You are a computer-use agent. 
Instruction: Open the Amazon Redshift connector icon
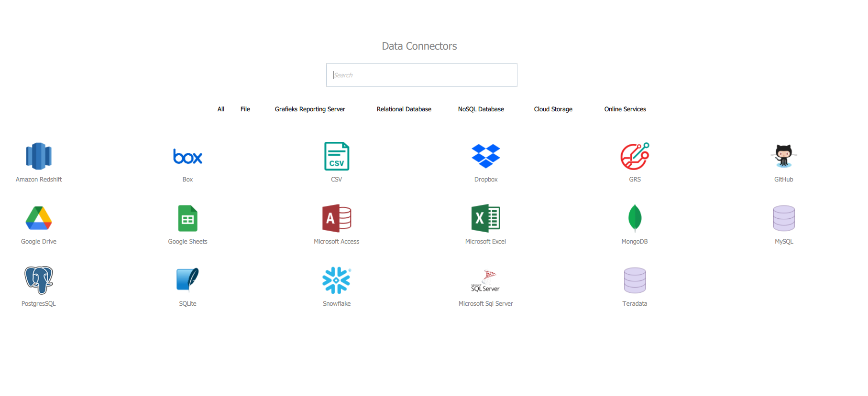click(39, 156)
